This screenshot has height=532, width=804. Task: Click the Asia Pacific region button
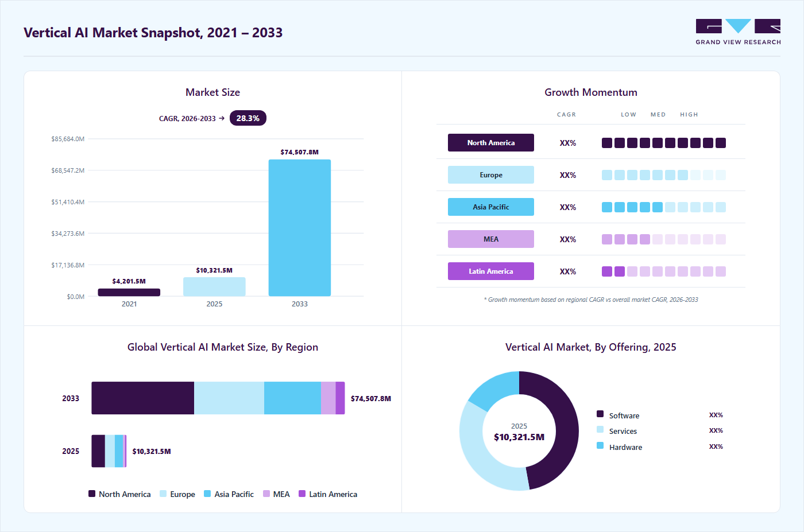click(x=491, y=207)
